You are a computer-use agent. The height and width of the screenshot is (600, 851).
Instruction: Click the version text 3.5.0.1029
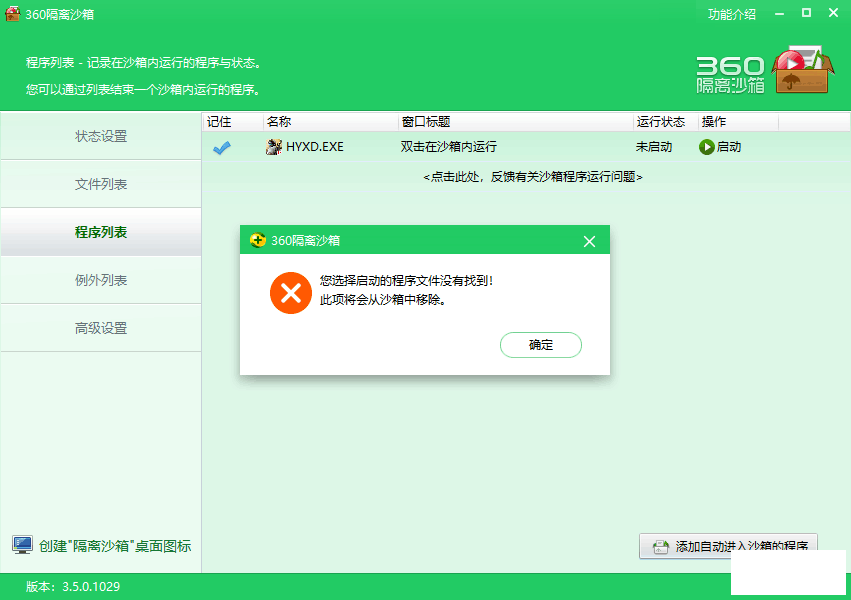coord(91,586)
